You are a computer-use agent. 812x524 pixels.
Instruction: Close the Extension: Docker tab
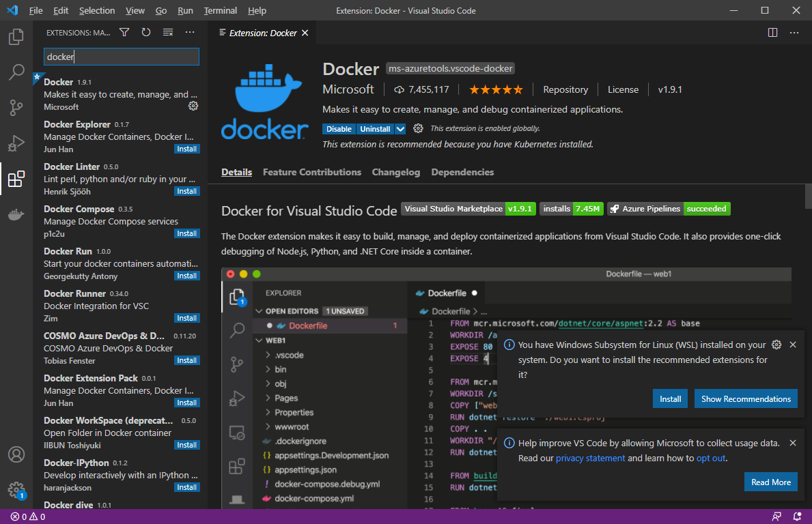(305, 33)
